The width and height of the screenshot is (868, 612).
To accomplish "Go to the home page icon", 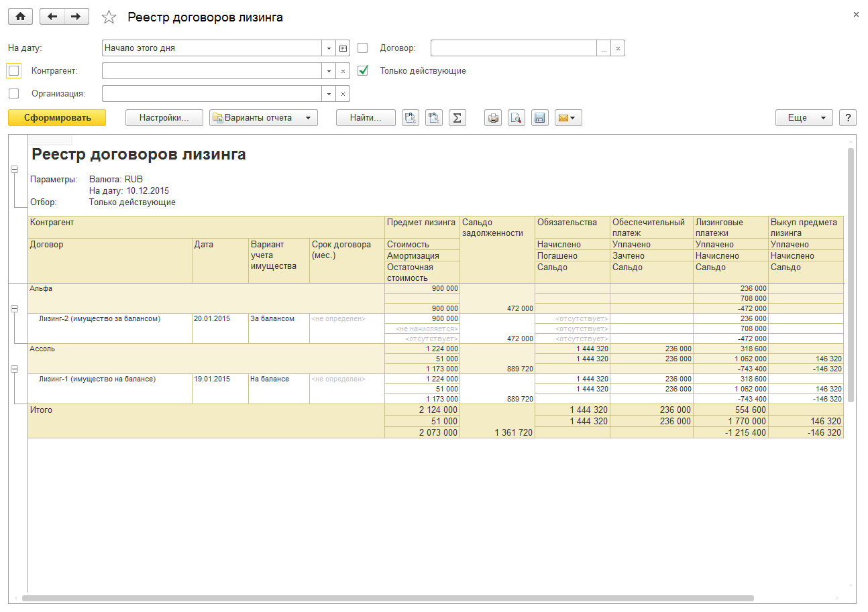I will pyautogui.click(x=20, y=17).
